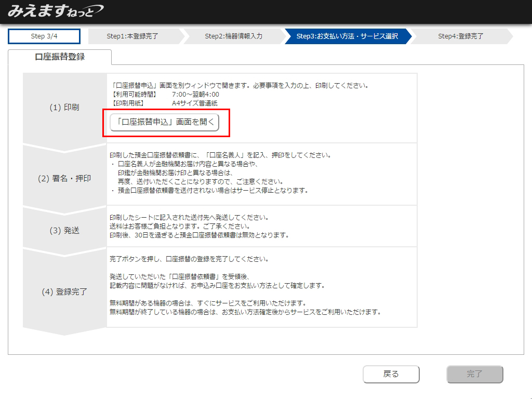
Task: Click the (1) 印刷 step arrow label
Action: (x=64, y=108)
